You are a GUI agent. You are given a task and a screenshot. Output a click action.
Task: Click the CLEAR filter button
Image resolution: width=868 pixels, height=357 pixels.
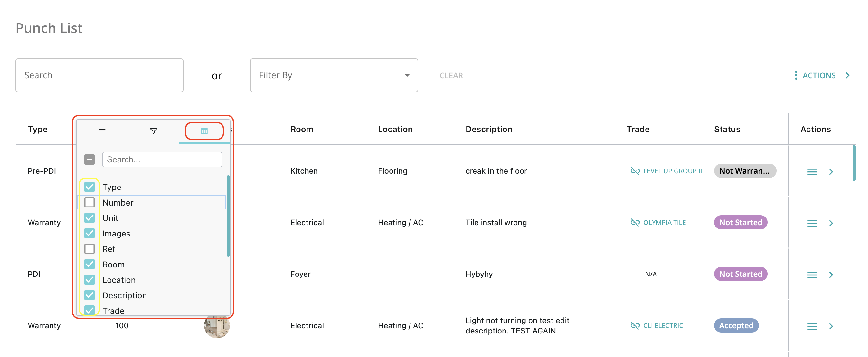pos(451,75)
